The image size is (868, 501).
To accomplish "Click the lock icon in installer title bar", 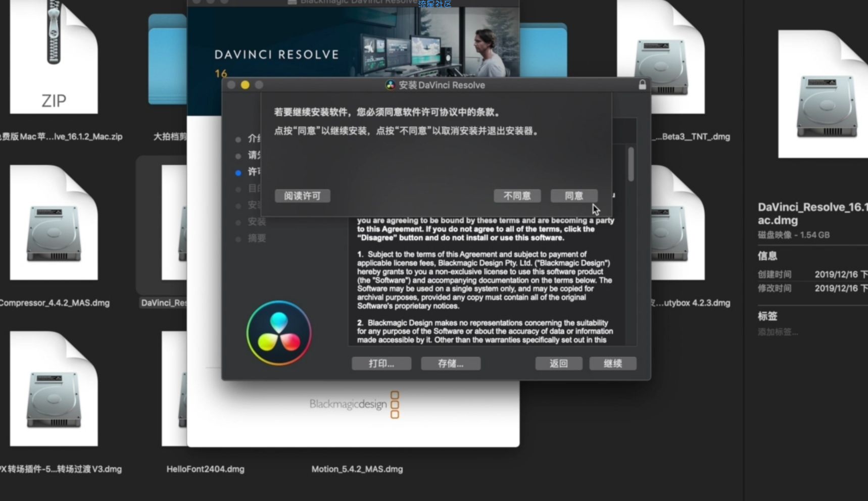I will click(x=642, y=84).
